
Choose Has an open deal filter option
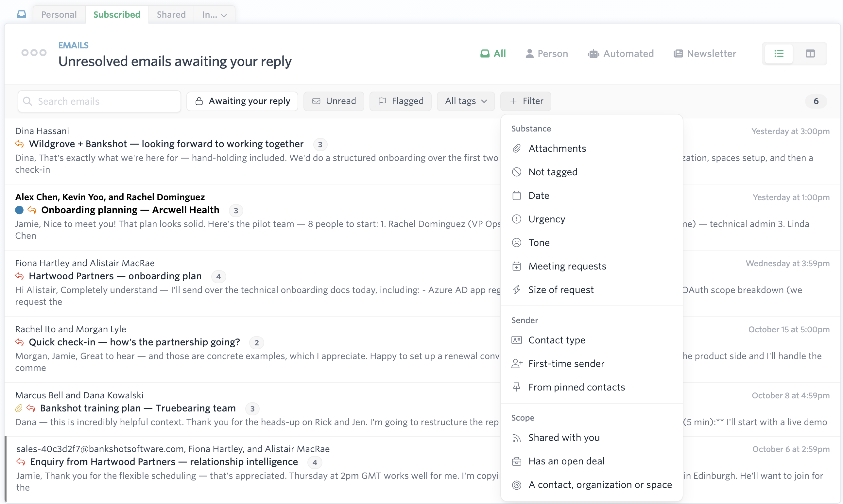592,461
